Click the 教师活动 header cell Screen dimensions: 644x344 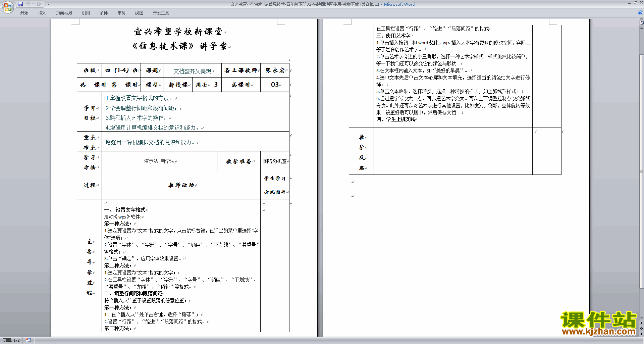click(181, 185)
